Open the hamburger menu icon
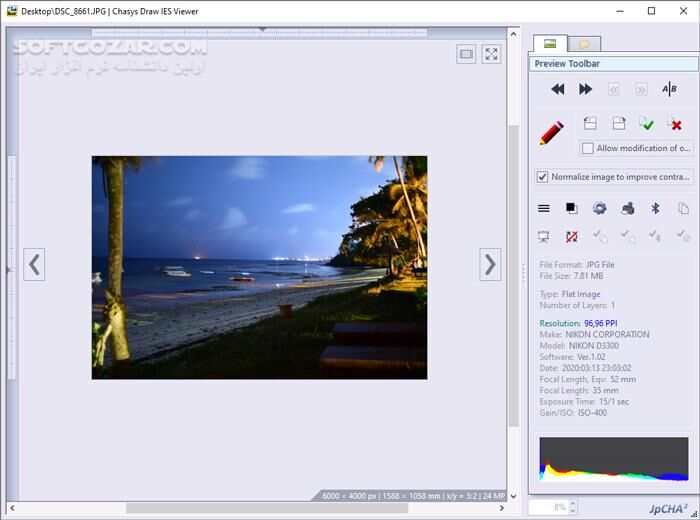 pos(544,208)
